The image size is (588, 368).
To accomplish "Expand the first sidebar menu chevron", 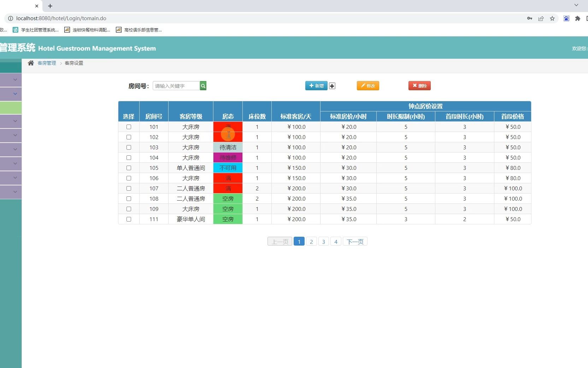I will point(15,80).
